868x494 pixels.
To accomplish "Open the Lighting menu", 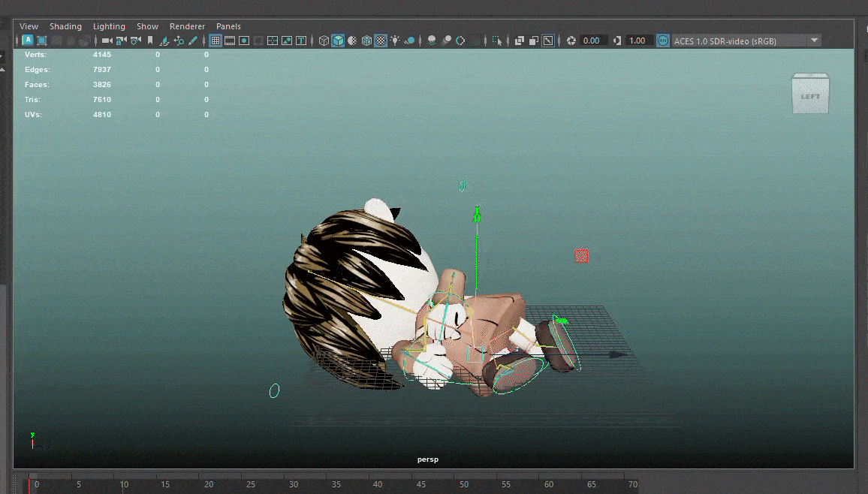I will click(x=109, y=26).
